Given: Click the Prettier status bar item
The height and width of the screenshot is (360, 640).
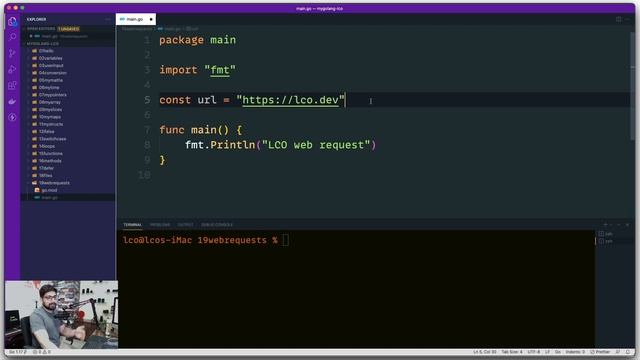Looking at the screenshot, I should coord(600,352).
